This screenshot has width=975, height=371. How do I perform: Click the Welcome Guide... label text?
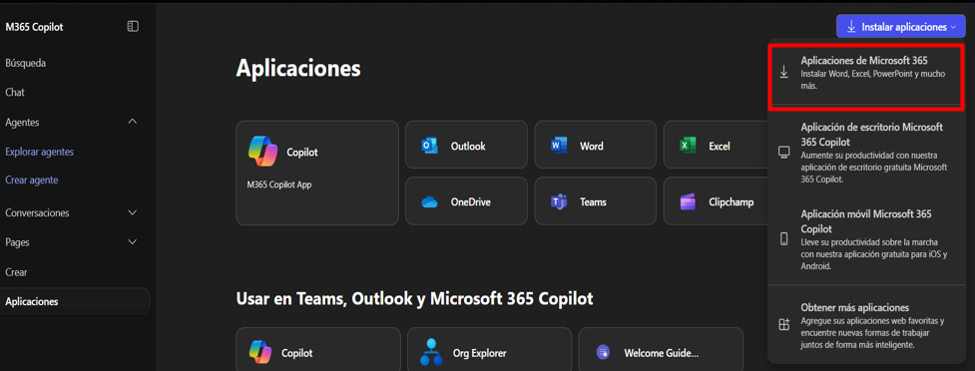pyautogui.click(x=662, y=353)
